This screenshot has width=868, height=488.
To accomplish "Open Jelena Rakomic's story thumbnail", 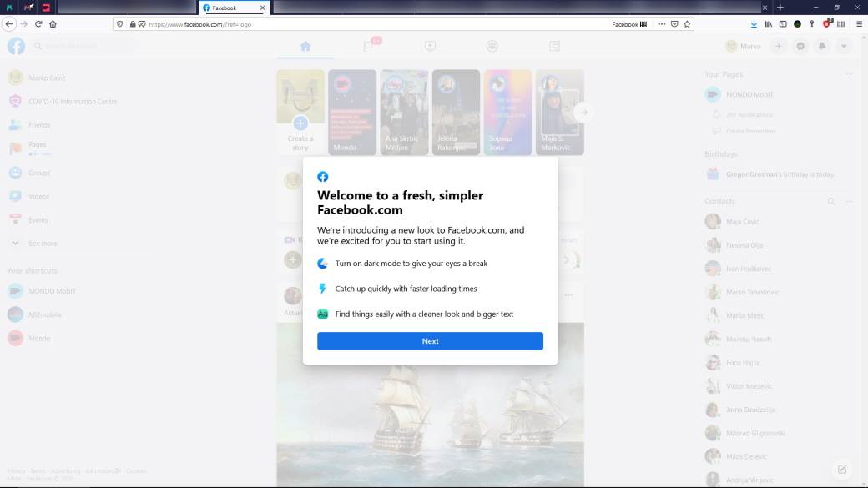I will tap(456, 113).
